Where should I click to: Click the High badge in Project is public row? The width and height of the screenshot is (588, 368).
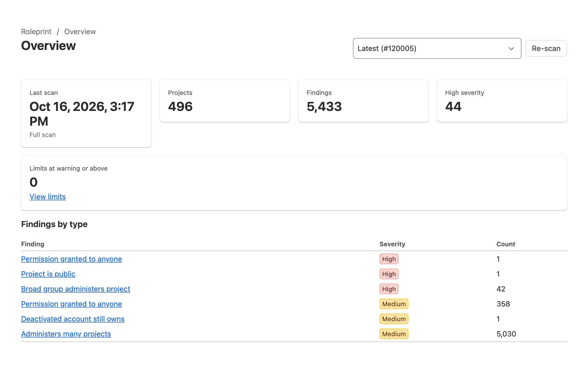389,274
